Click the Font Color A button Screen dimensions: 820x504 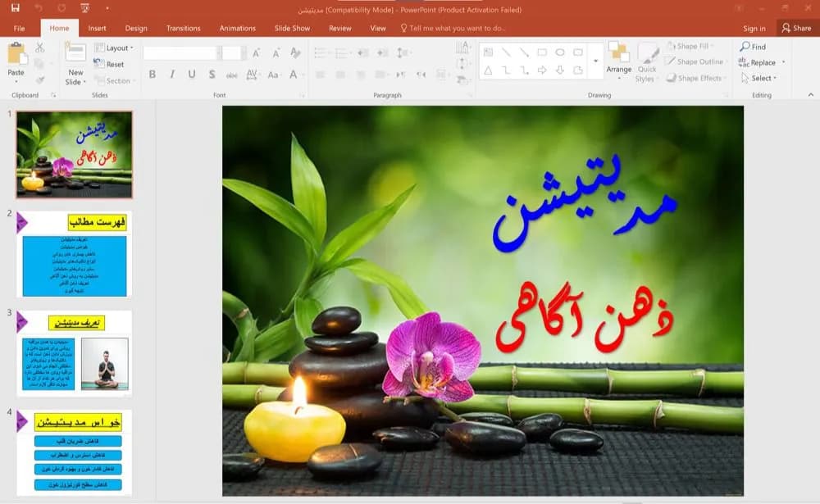coord(294,75)
